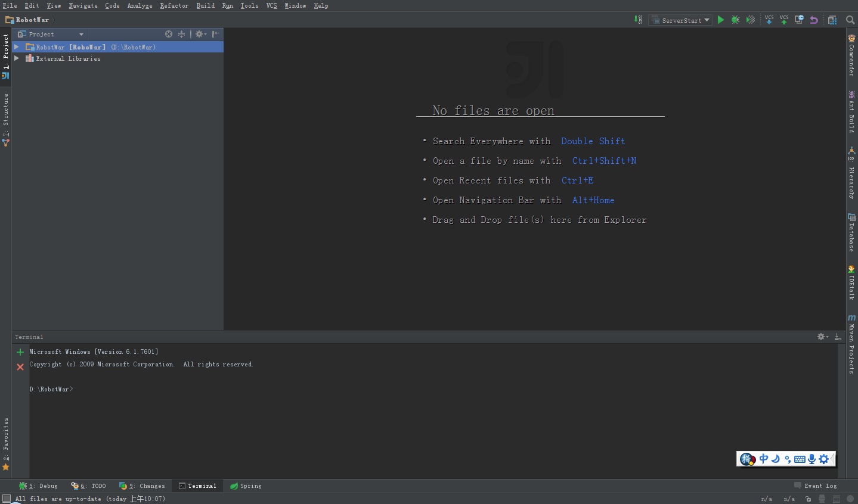Image resolution: width=858 pixels, height=504 pixels.
Task: Click the 'All files are up-to-date' status text
Action: 90,499
